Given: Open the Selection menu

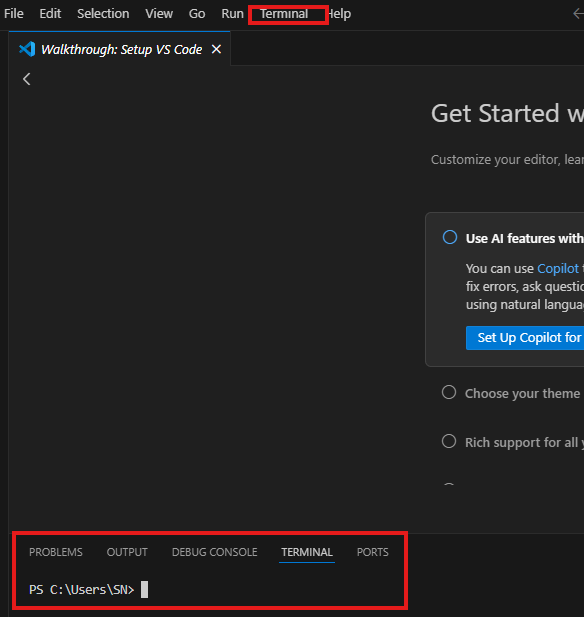Looking at the screenshot, I should point(103,14).
